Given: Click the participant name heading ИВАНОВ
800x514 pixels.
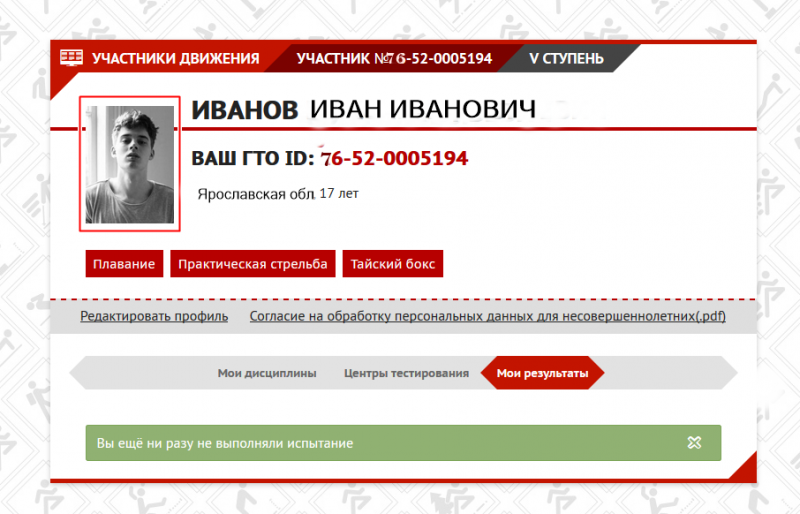Looking at the screenshot, I should [x=244, y=110].
